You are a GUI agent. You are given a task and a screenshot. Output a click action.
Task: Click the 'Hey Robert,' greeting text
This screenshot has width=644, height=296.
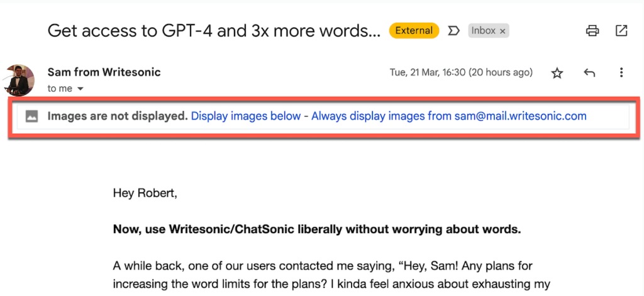point(145,193)
